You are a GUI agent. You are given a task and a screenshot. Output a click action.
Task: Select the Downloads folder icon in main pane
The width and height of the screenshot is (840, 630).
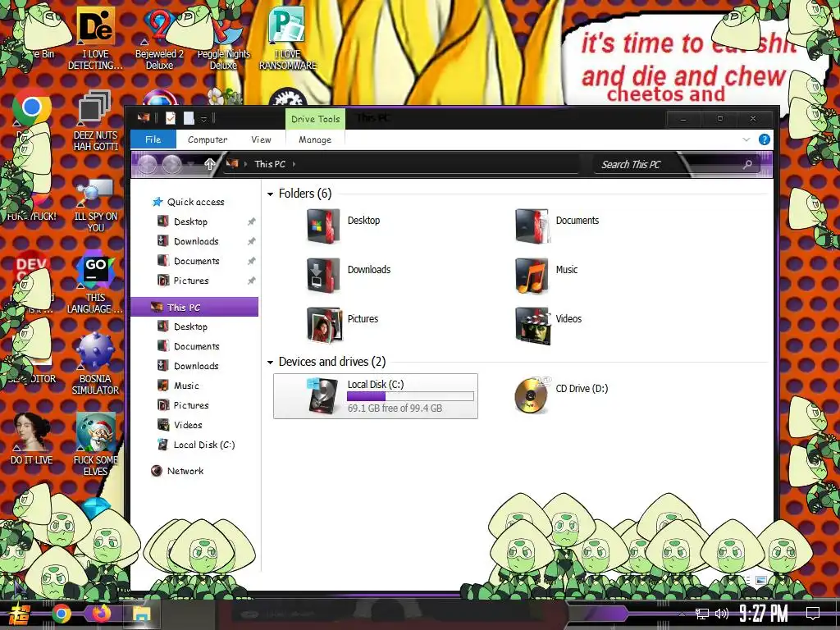tap(323, 276)
